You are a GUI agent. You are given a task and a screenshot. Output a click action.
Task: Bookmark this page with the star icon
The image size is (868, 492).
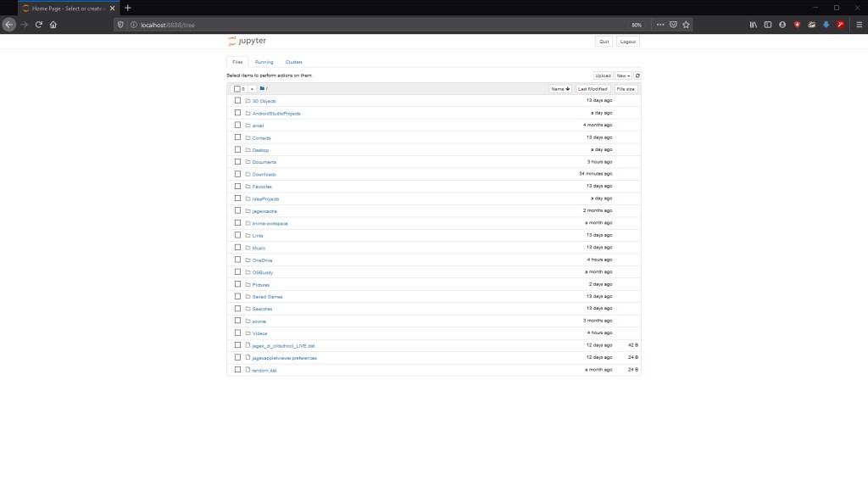[x=686, y=25]
